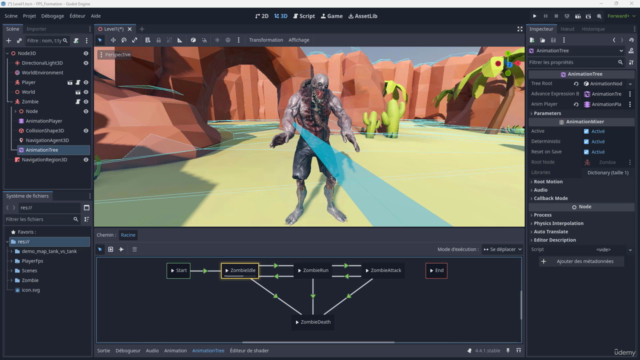640x360 pixels.
Task: Toggle visibility of DirectionalLight3D
Action: (86, 63)
